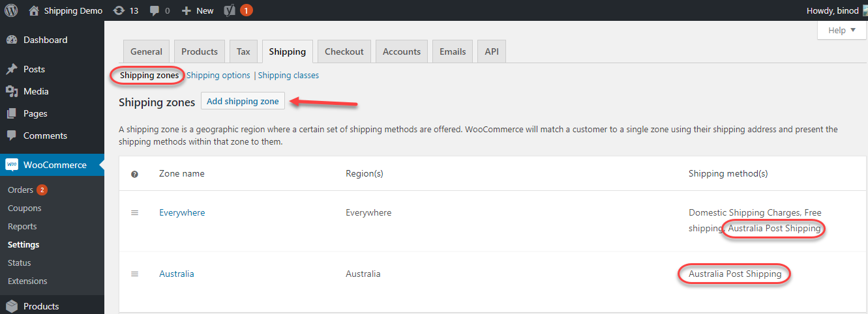Viewport: 868px width, 314px height.
Task: Open the Shipping Demo site home icon
Action: 34,10
